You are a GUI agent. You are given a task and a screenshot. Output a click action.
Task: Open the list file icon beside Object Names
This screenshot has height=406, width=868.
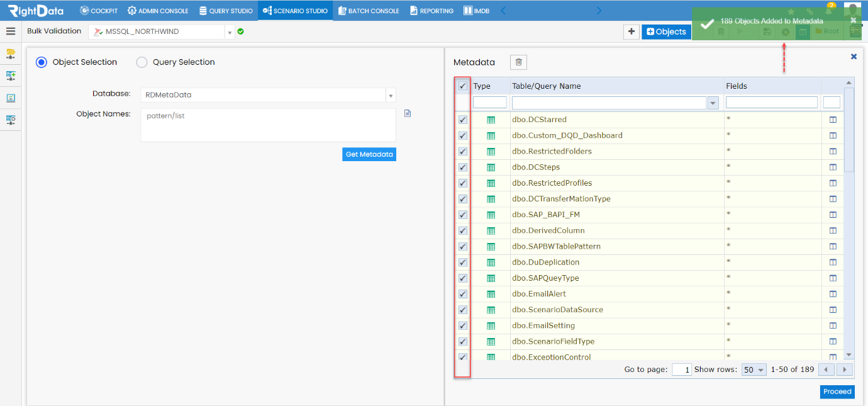pos(407,113)
